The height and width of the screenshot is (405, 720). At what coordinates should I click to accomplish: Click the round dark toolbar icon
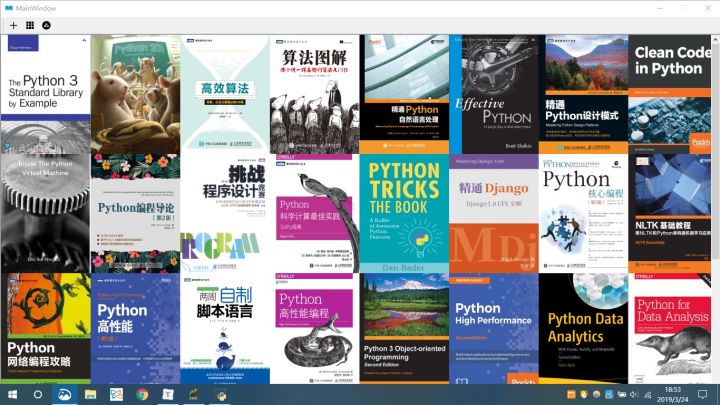pos(46,25)
